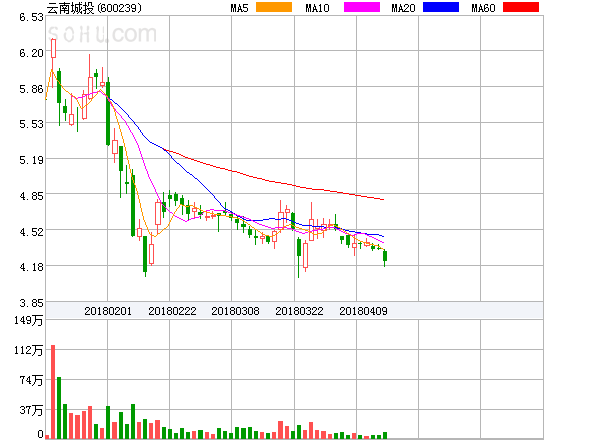The height and width of the screenshot is (440, 600).
Task: Click the 20180322 date label
Action: point(299,311)
